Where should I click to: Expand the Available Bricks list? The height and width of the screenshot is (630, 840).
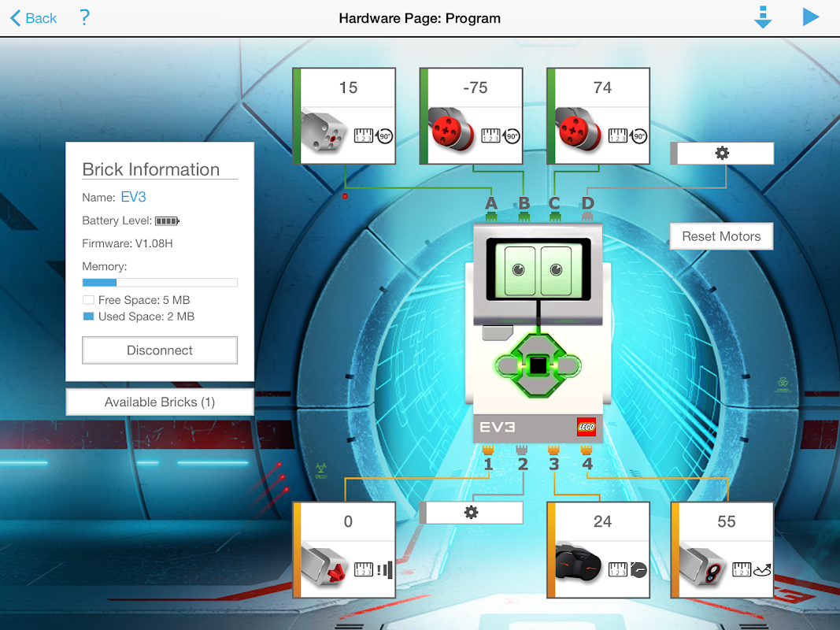pos(159,402)
